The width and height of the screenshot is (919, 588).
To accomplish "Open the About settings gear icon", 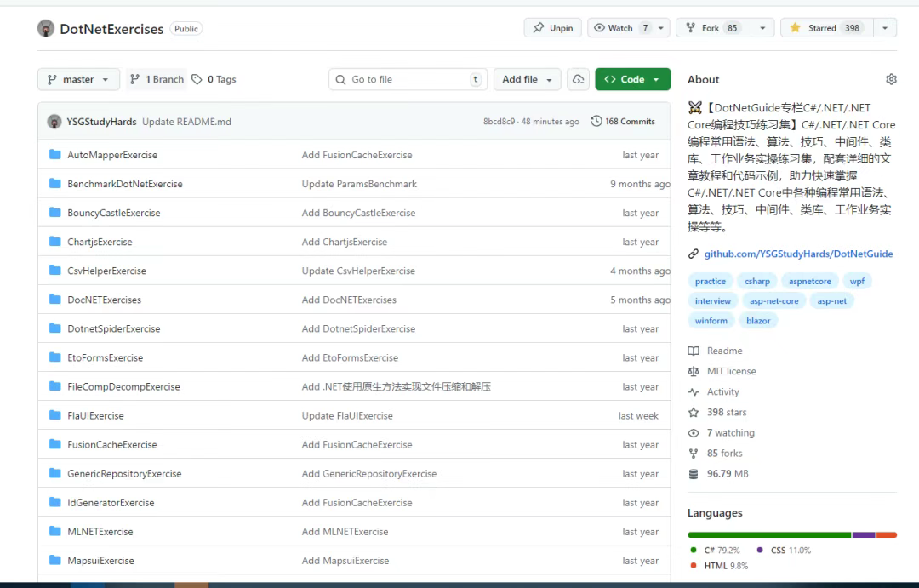I will tap(891, 79).
